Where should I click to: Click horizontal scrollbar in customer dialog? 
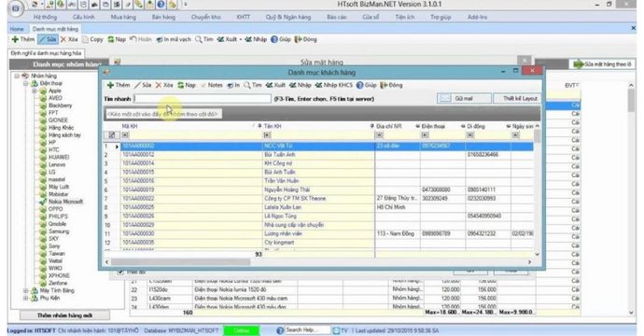pos(181,262)
